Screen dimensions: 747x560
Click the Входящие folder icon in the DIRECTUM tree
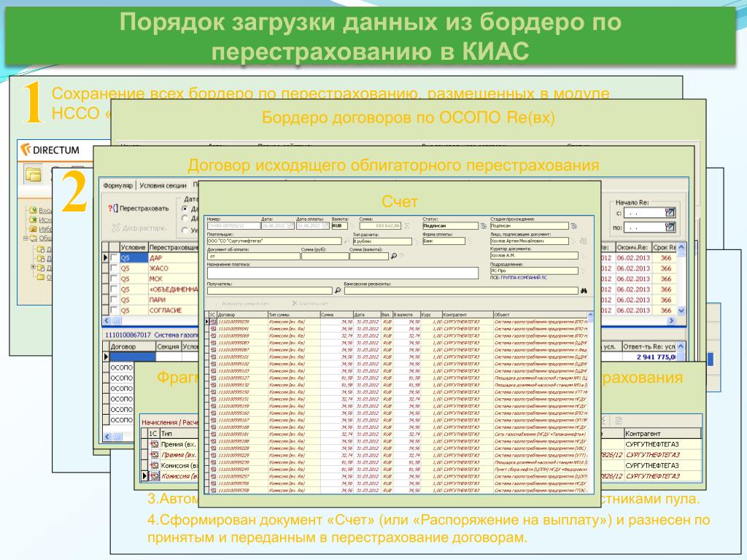click(33, 210)
